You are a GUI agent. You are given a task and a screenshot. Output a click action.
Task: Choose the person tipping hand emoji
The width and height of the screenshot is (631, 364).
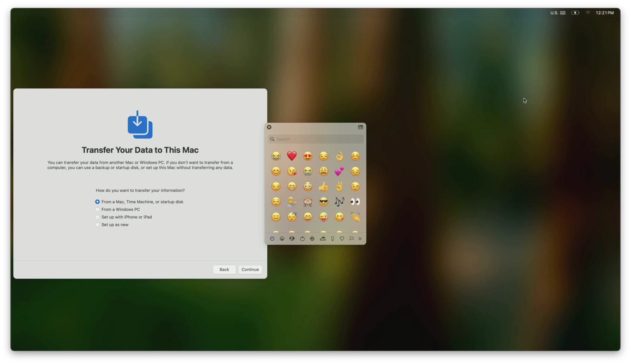pos(292,202)
